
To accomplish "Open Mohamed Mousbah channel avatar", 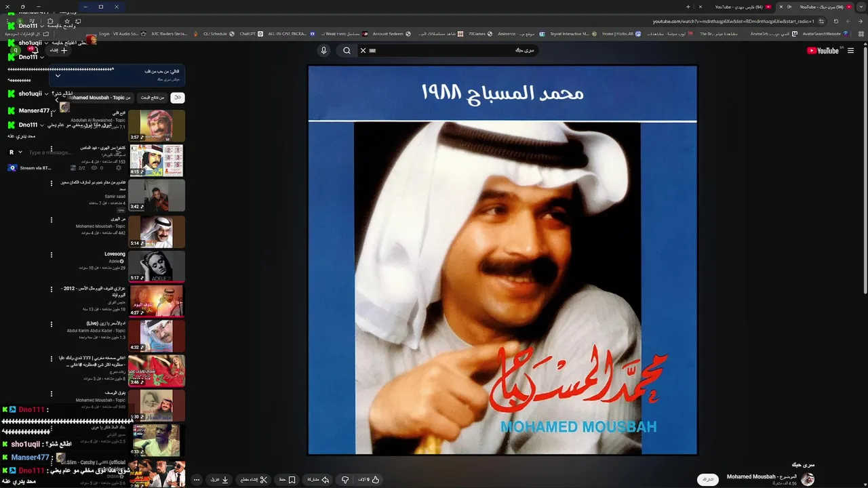I will coord(807,479).
